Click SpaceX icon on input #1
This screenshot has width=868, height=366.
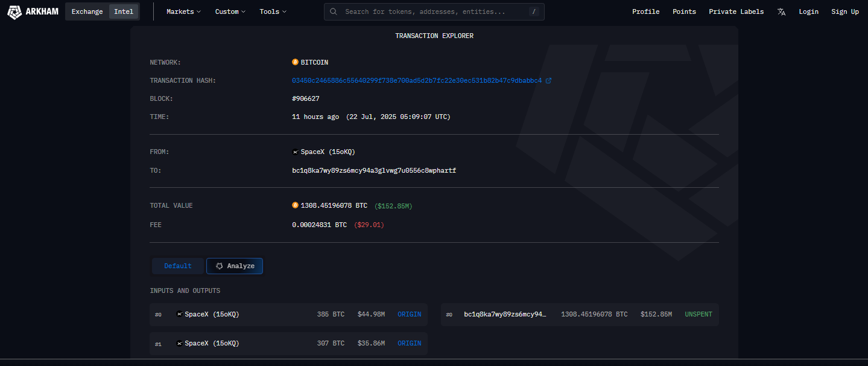tap(179, 343)
